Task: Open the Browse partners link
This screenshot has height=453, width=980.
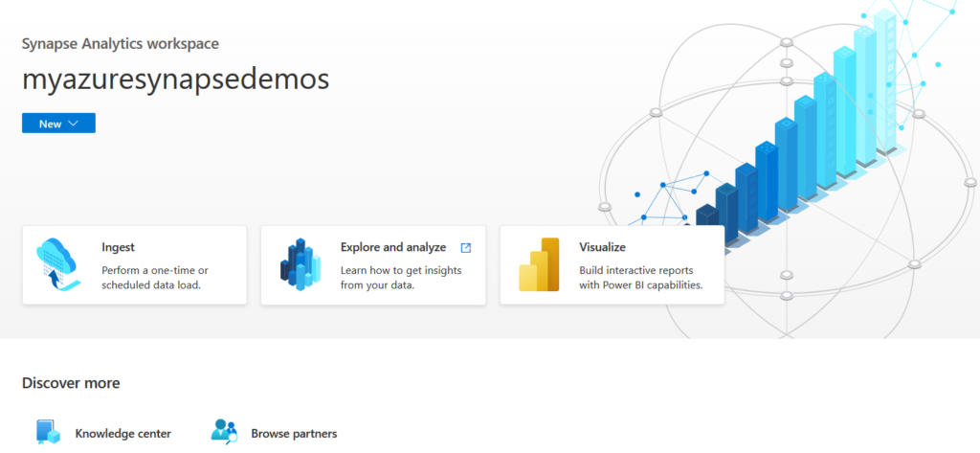Action: [x=294, y=434]
